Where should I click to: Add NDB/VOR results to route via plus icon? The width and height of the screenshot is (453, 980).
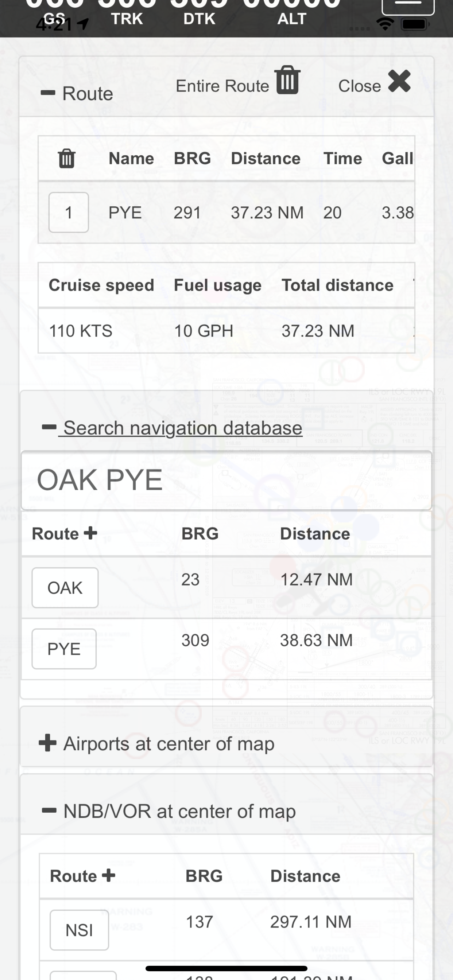tap(109, 875)
